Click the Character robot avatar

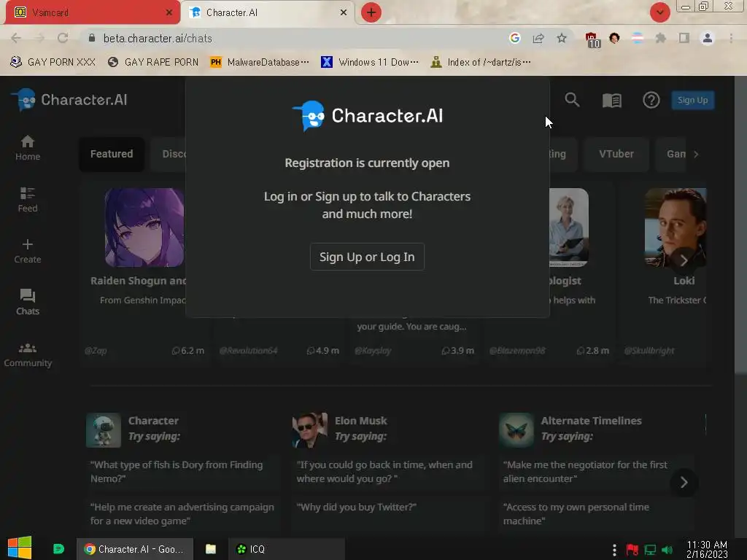tap(104, 430)
